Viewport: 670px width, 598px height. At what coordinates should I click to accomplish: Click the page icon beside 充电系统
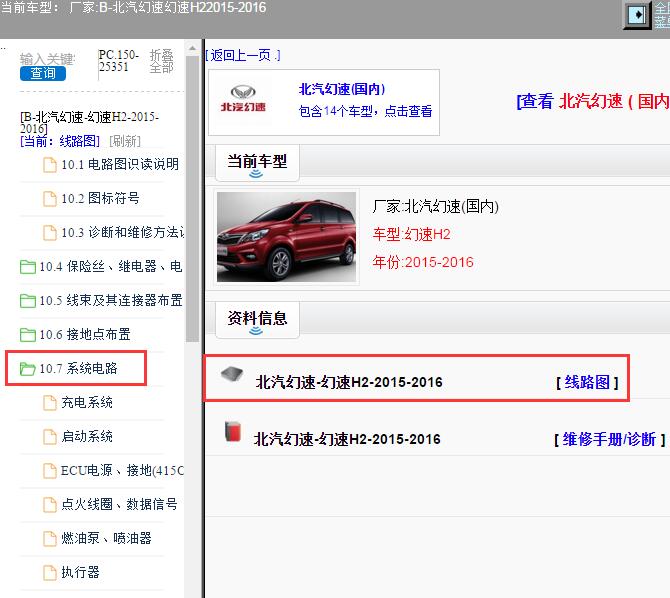pos(50,403)
